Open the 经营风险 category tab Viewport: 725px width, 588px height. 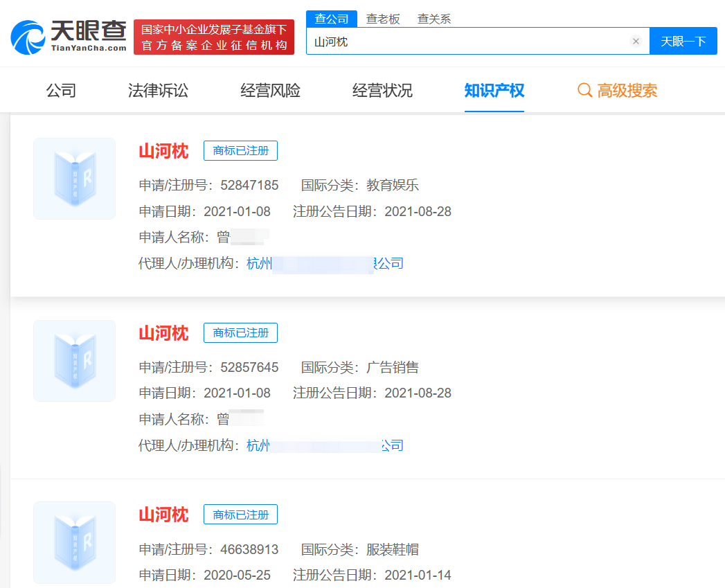click(269, 90)
